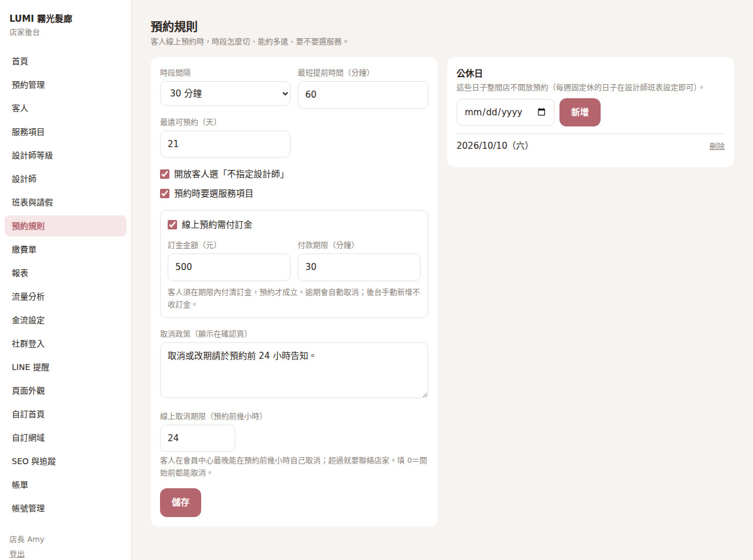Open 預約管理 in sidebar

pos(65,85)
